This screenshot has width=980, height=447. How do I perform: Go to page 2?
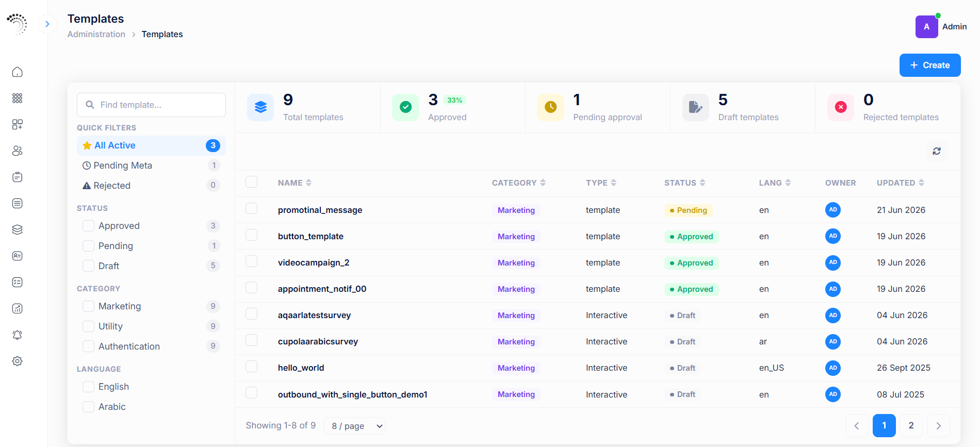911,425
